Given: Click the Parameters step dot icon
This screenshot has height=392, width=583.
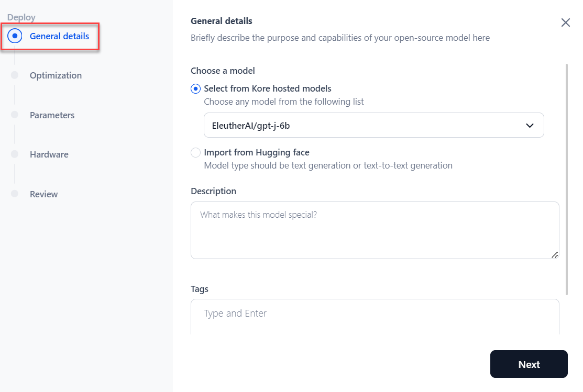Looking at the screenshot, I should [x=15, y=115].
